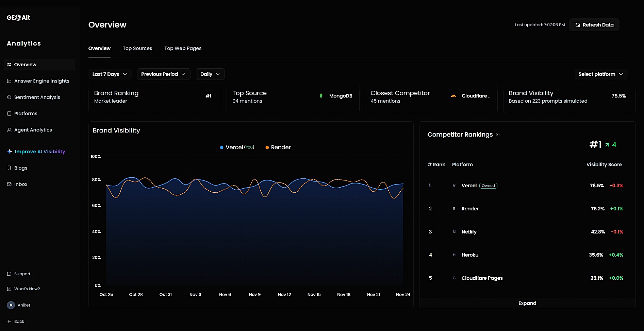644x331 pixels.
Task: Click the Blogs bookmark icon
Action: 9,168
